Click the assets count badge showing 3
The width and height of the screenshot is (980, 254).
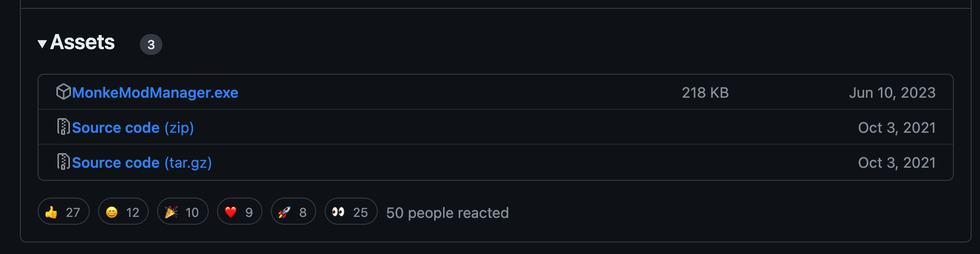151,44
